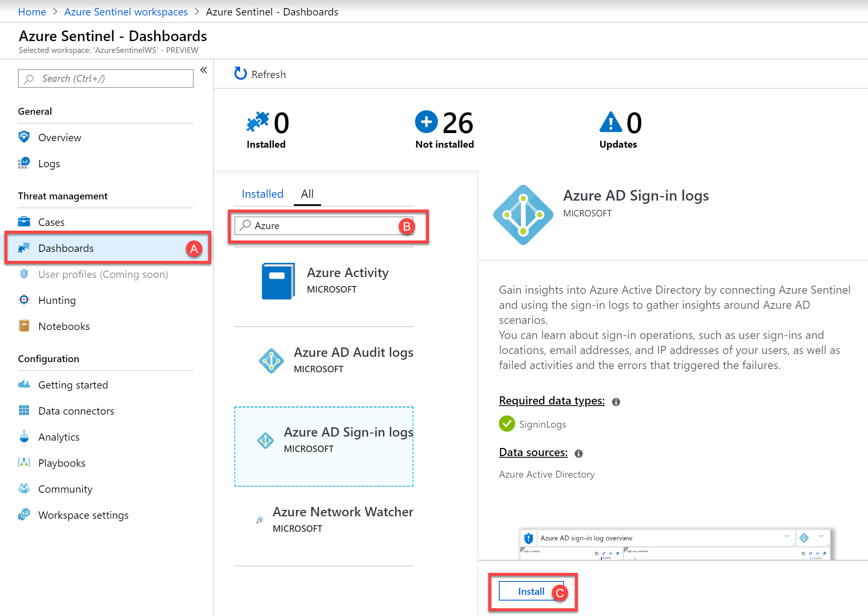The height and width of the screenshot is (616, 868).
Task: Click the SigninLogs green checkmark icon
Action: tap(507, 424)
